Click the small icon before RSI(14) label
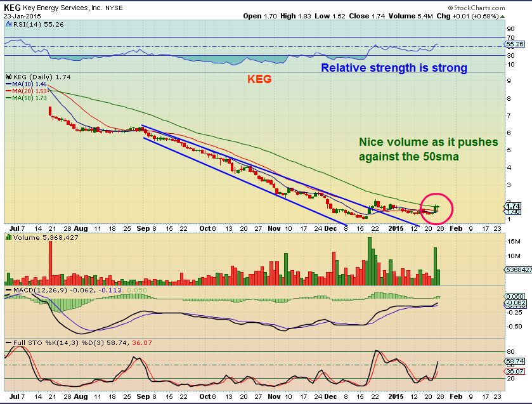Screen dimensions: 532x404 point(8,25)
